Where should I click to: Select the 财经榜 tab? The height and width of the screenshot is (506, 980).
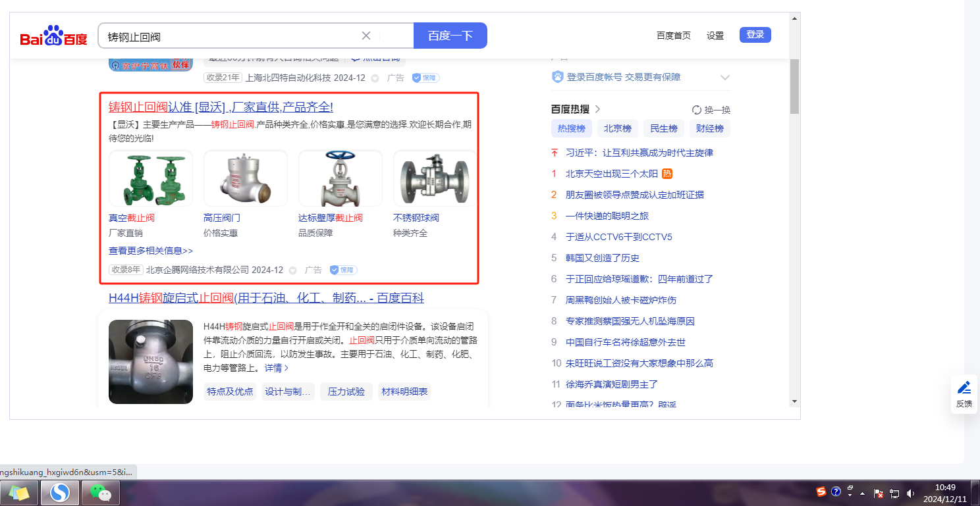[x=709, y=128]
